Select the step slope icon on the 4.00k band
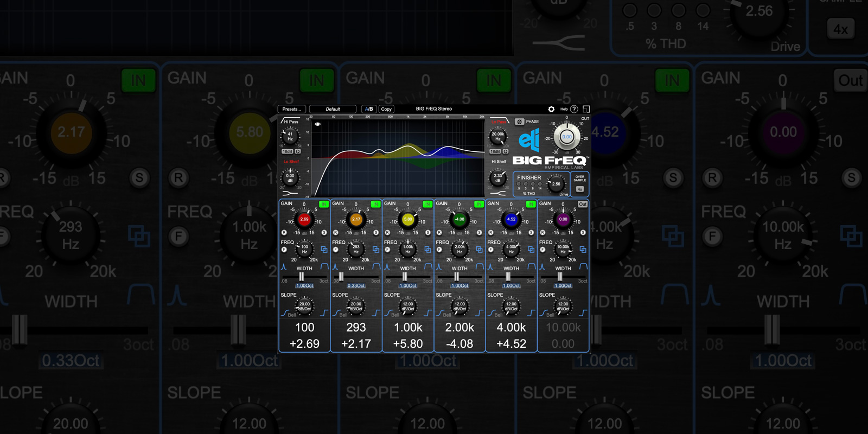The height and width of the screenshot is (434, 868). pos(532,313)
